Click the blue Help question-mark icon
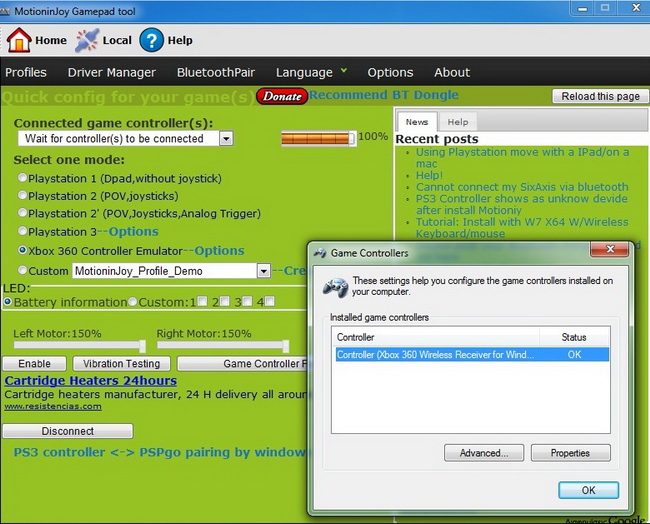The height and width of the screenshot is (524, 650). click(151, 40)
